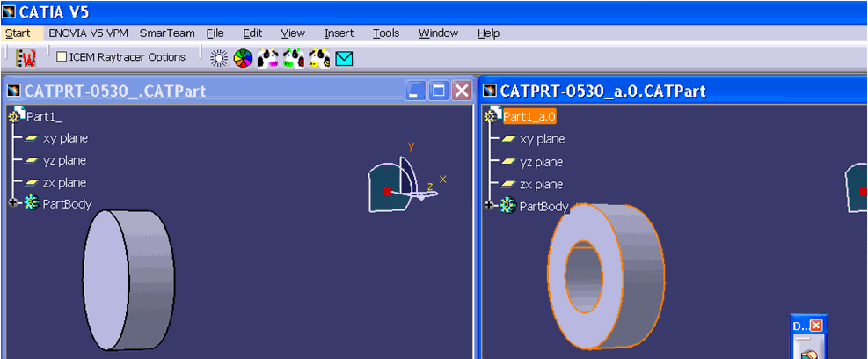Click CATPRT-0530_a.0.CATPart window title icon
The height and width of the screenshot is (359, 868).
tap(490, 91)
